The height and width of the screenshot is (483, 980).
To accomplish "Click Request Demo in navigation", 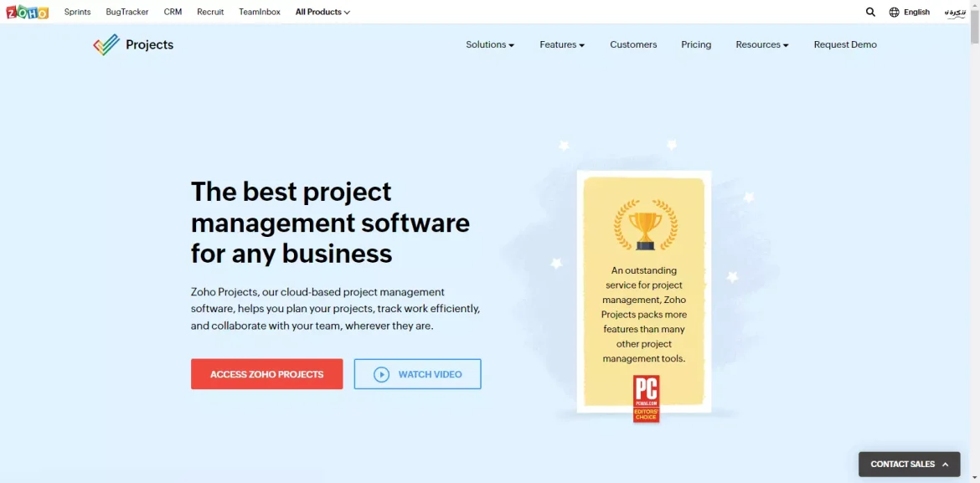I will tap(845, 45).
